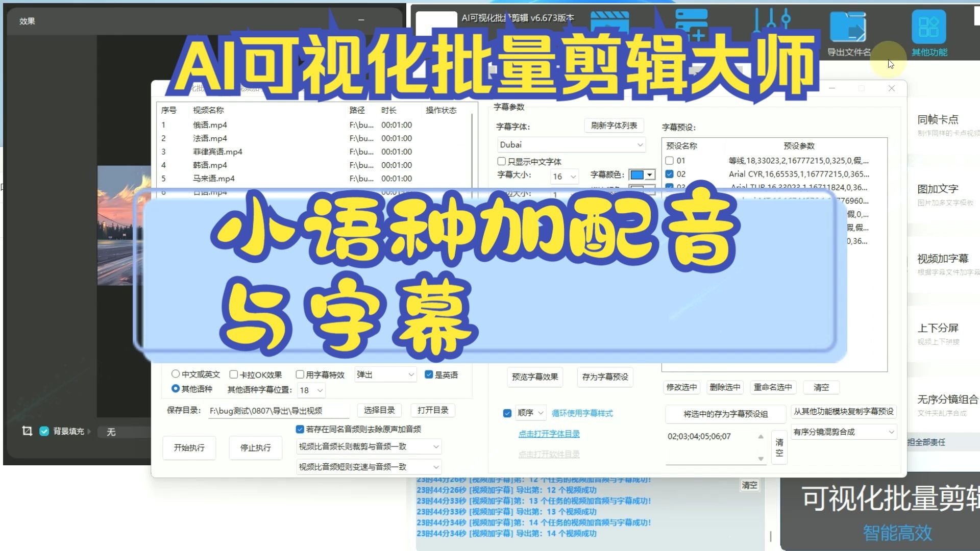Click 循环使用字幕样式 link
Image resolution: width=980 pixels, height=551 pixels.
[582, 413]
